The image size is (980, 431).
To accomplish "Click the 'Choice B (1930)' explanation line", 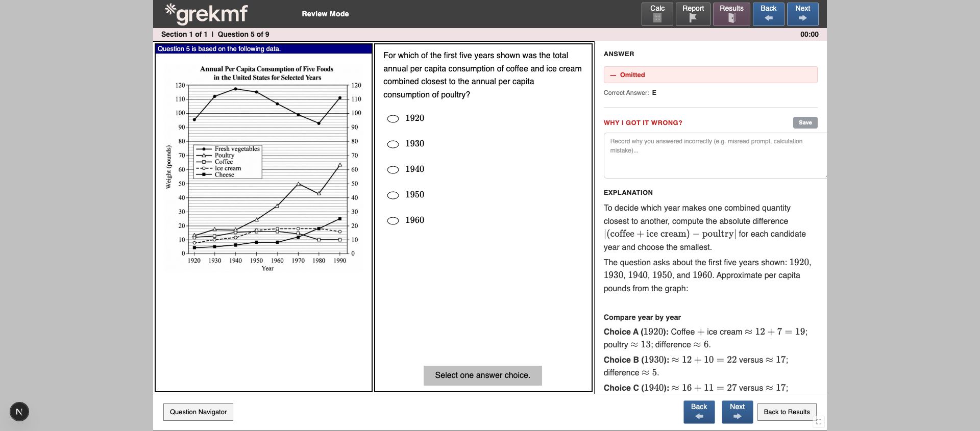I will tap(696, 366).
